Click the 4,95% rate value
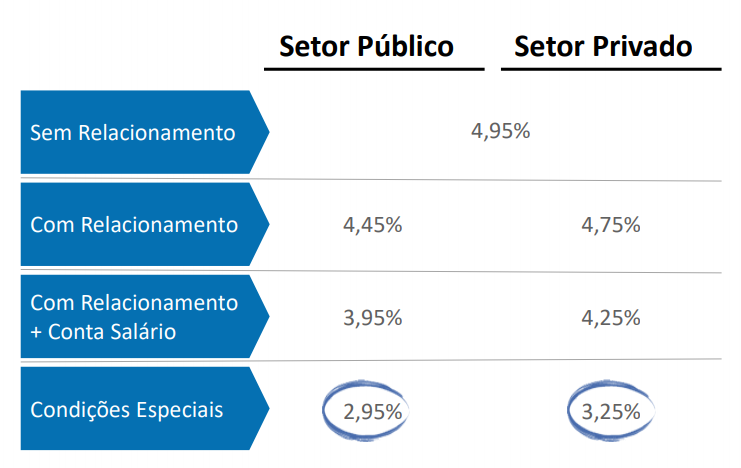This screenshot has width=741, height=468. click(500, 131)
